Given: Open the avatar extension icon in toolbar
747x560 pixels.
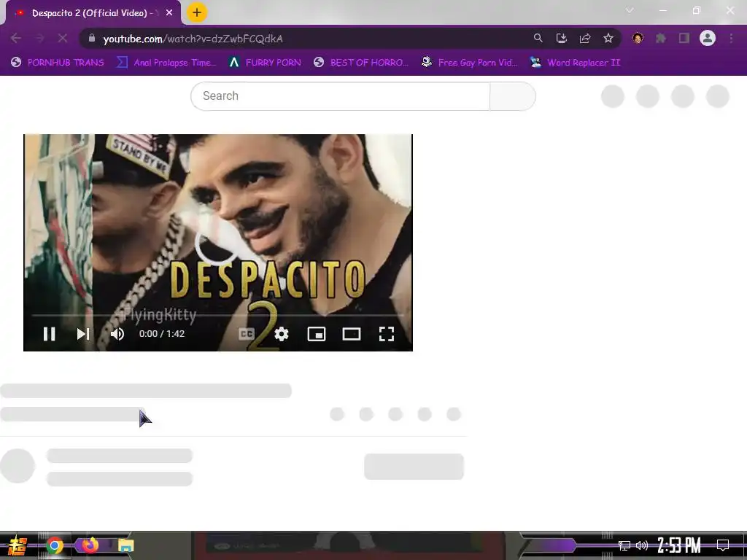Looking at the screenshot, I should click(x=638, y=38).
